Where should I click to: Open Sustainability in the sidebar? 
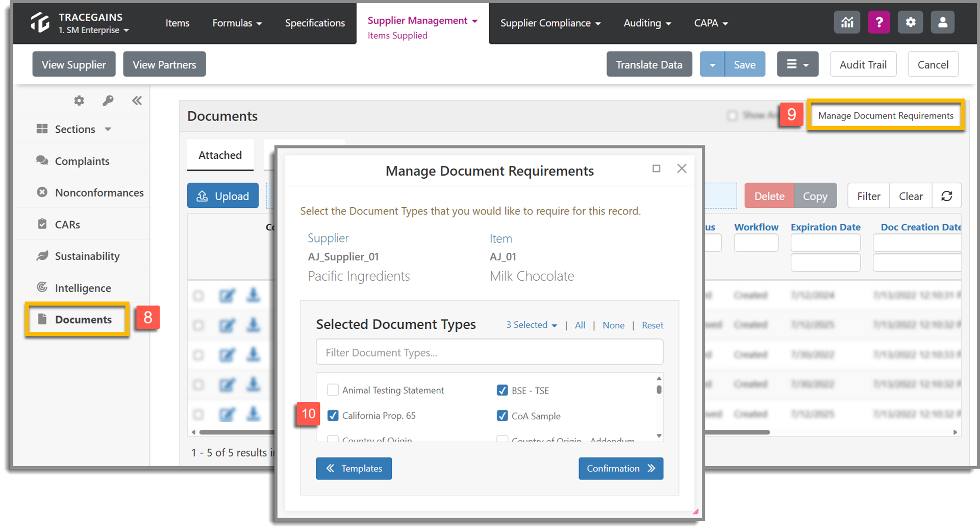click(x=78, y=256)
